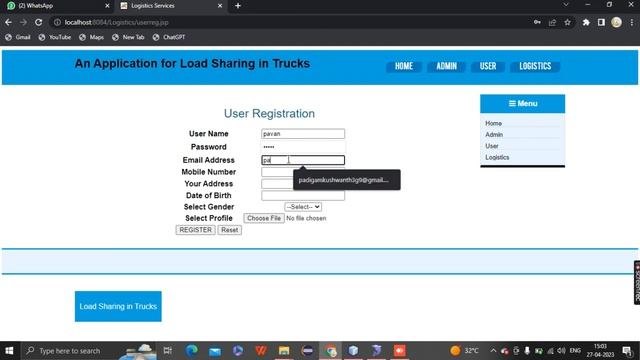
Task: Open the ChatGPT bookmark
Action: click(x=169, y=37)
